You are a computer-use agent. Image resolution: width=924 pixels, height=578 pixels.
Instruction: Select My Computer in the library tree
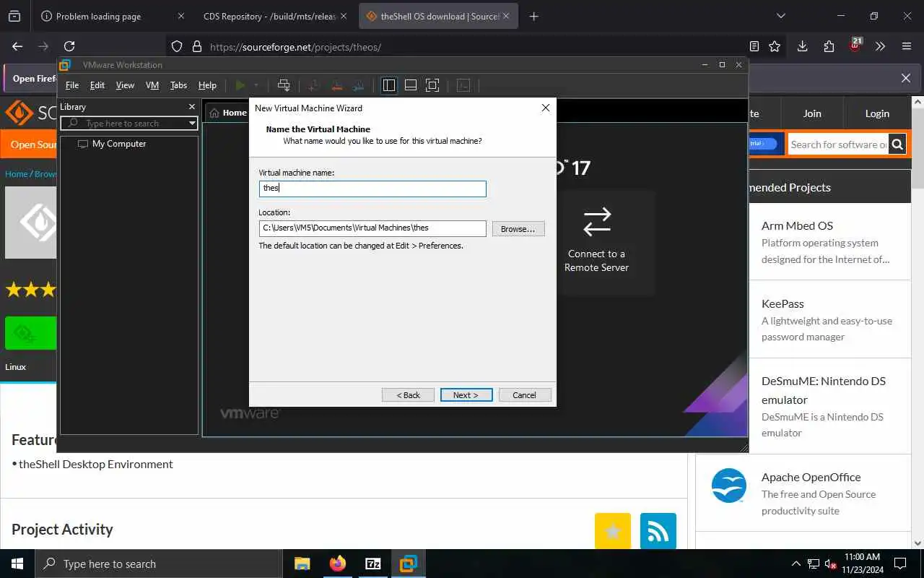coord(119,144)
